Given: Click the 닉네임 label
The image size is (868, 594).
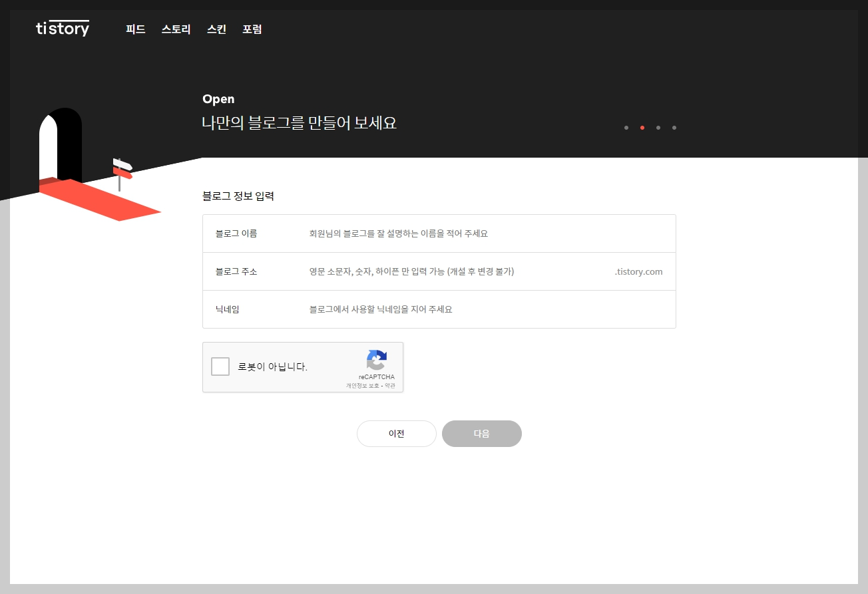Looking at the screenshot, I should 228,309.
